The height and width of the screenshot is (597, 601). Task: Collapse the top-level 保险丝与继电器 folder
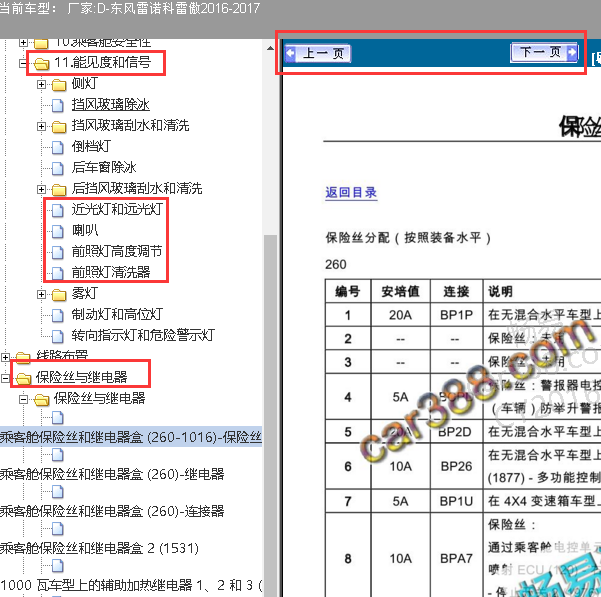point(5,379)
